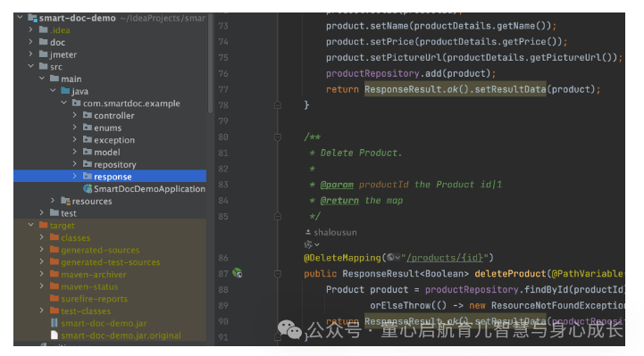Screen dimensions: 644x356
Task: Expand the doc folder chevron
Action: 30,42
